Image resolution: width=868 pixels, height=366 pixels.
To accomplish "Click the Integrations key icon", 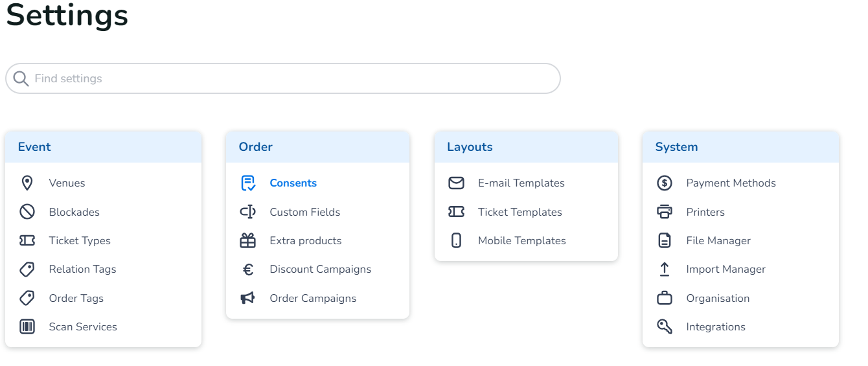I will 665,326.
